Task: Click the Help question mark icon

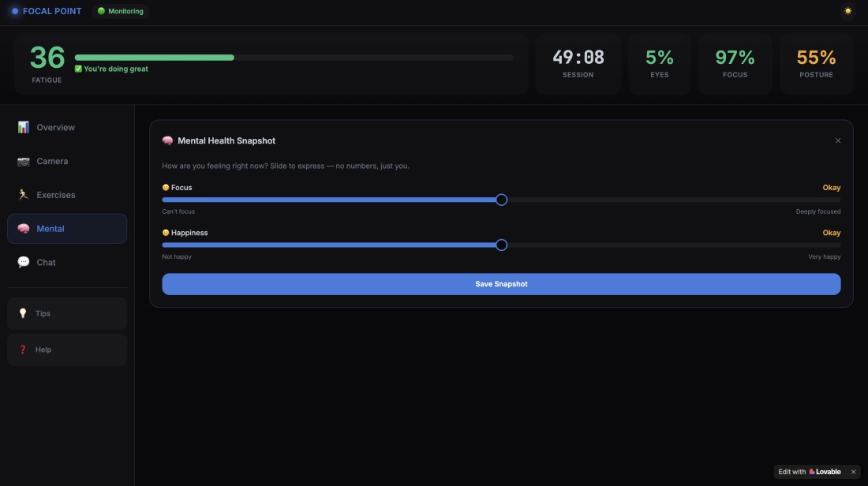Action: pyautogui.click(x=23, y=350)
